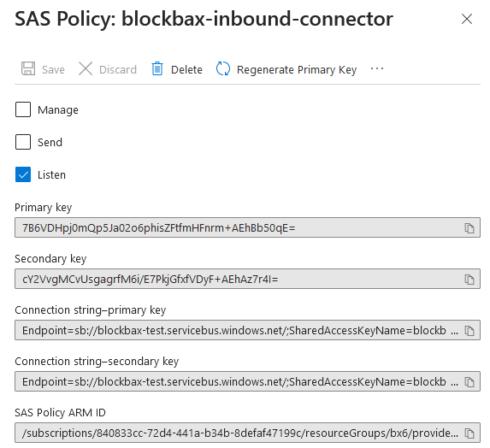Enable the Send checkbox
The image size is (490, 448).
(x=23, y=142)
